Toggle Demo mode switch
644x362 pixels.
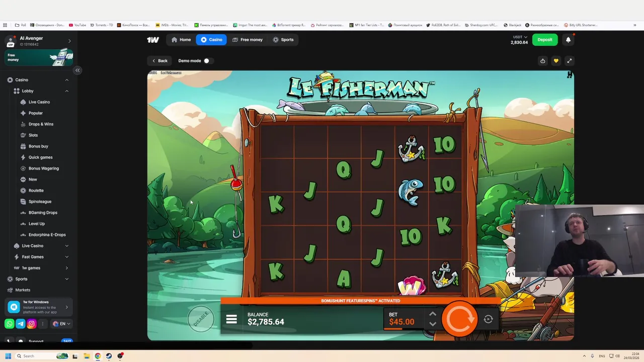pyautogui.click(x=208, y=61)
